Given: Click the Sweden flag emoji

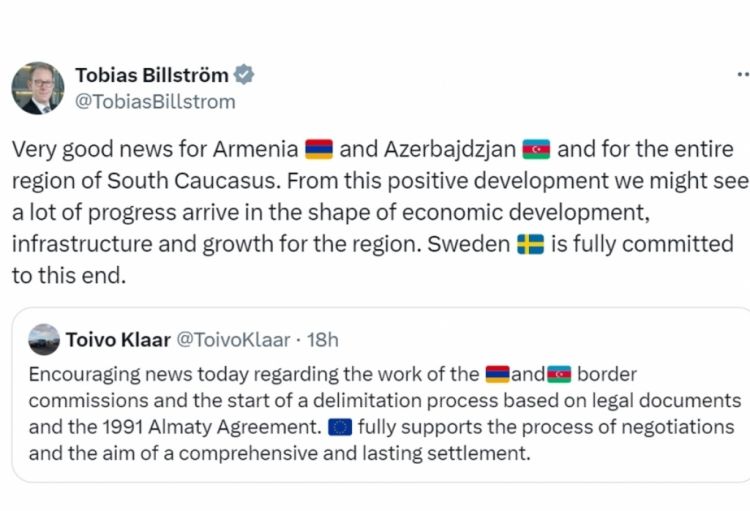Looking at the screenshot, I should 530,244.
